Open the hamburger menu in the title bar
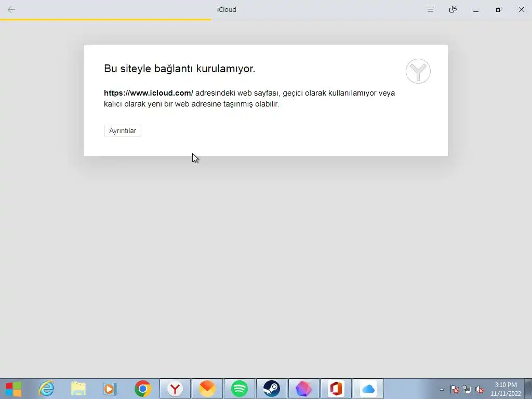Viewport: 532px width, 399px height. pyautogui.click(x=430, y=9)
